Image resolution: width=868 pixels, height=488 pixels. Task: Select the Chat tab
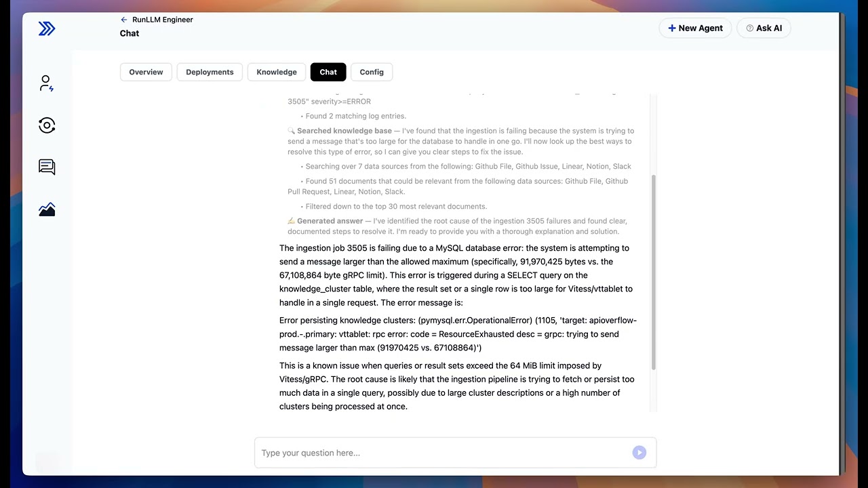(328, 72)
